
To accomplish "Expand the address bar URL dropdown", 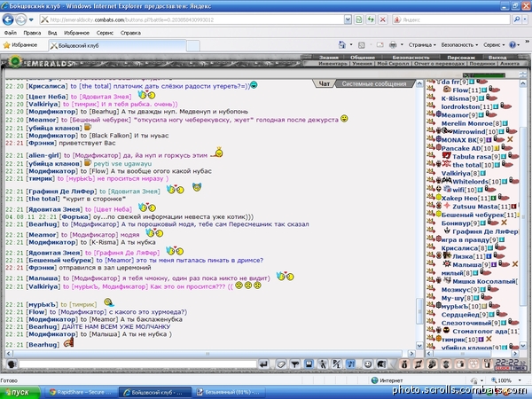I will [348, 20].
